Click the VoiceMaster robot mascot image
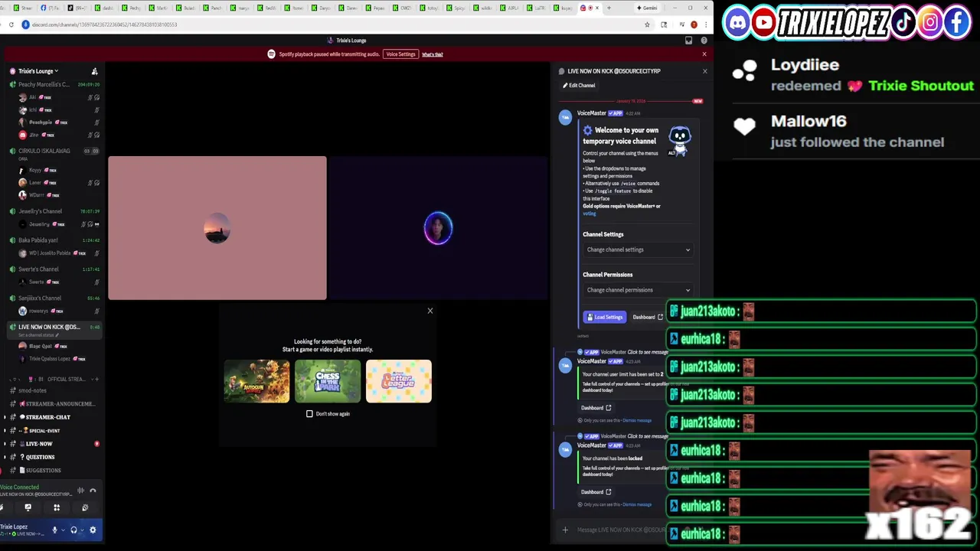This screenshot has width=980, height=551. [x=679, y=140]
